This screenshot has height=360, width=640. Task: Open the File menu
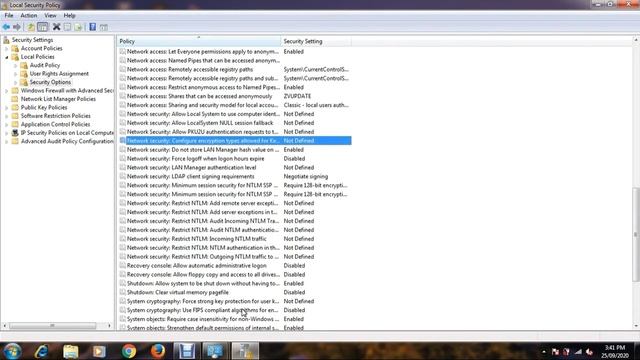[9, 16]
